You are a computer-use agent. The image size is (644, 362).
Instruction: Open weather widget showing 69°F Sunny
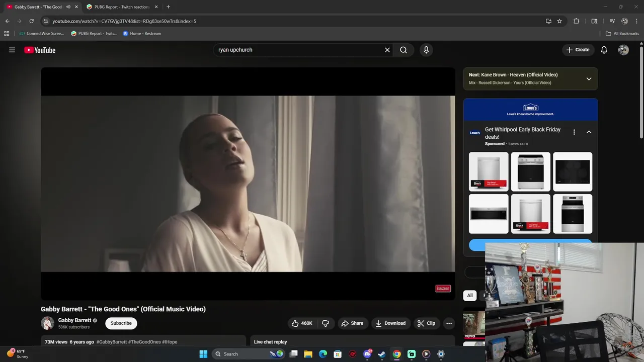[x=18, y=354]
